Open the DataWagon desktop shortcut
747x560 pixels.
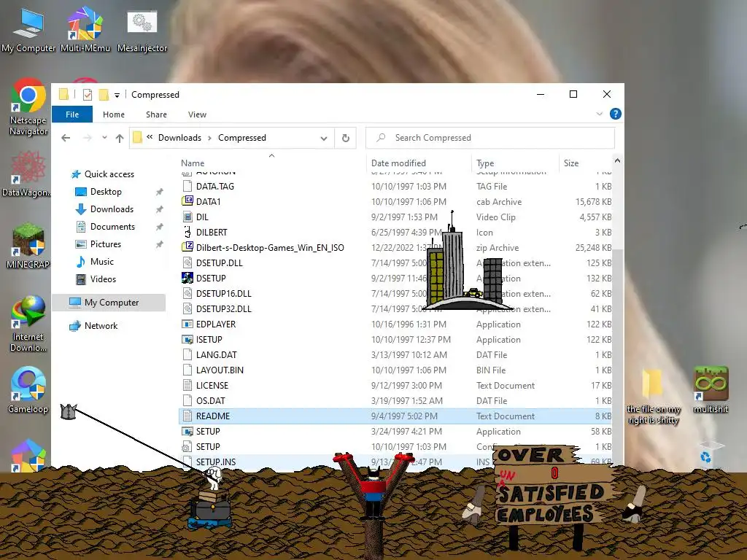27,174
